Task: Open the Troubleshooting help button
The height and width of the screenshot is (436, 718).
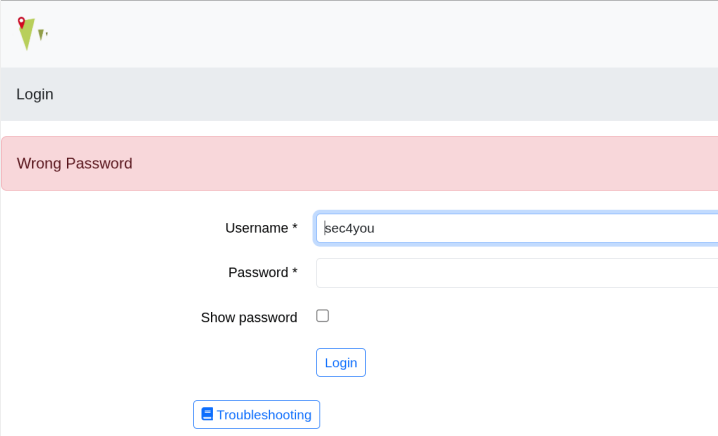Action: coord(256,414)
